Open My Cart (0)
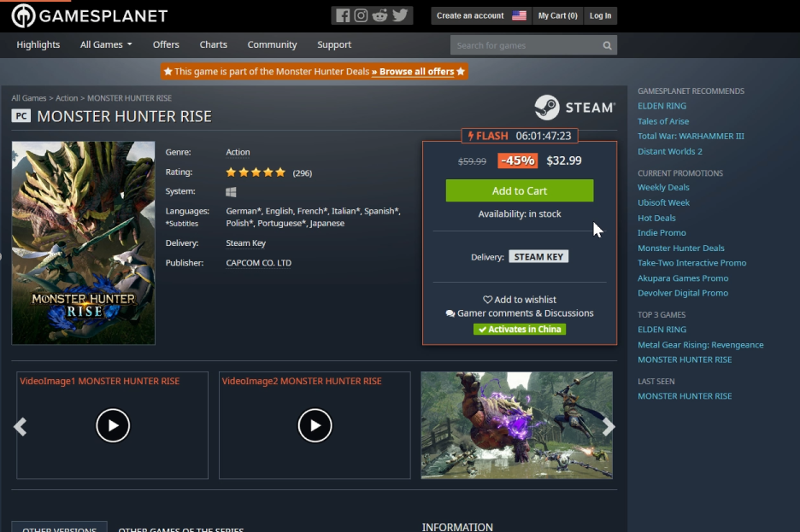 557,15
